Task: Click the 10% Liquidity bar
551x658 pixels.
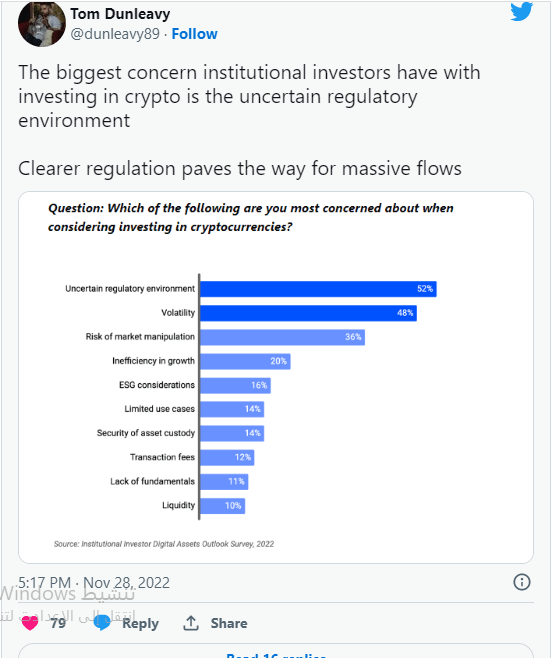Action: (222, 506)
